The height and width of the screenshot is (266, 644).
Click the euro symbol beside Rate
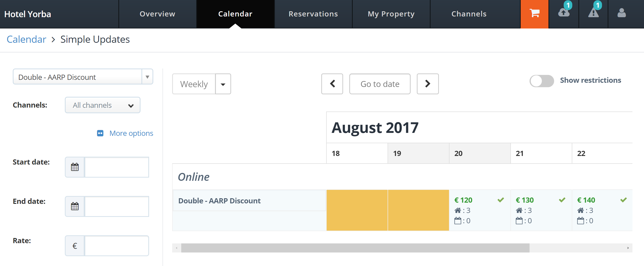point(75,246)
